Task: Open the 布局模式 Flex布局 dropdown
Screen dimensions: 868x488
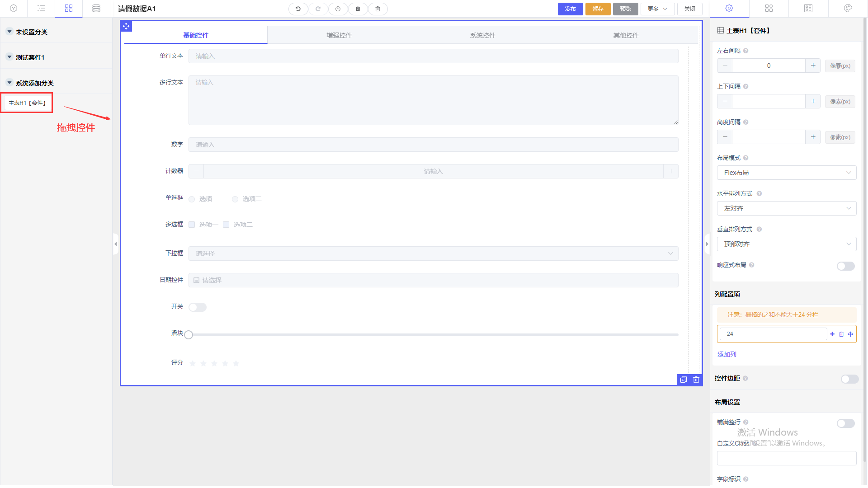Action: click(x=787, y=173)
